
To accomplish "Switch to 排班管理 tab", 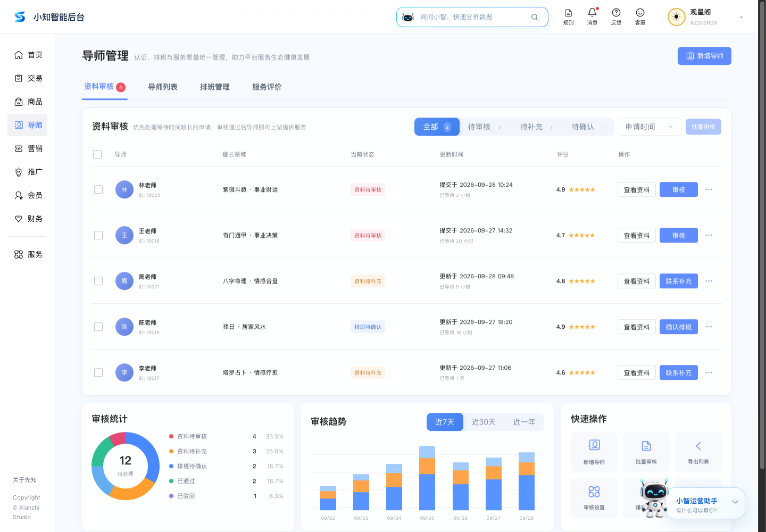I will [x=215, y=87].
